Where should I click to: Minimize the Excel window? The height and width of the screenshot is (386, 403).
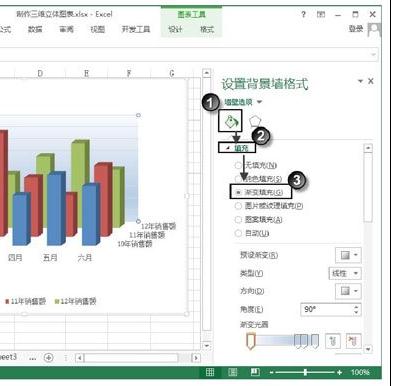338,15
